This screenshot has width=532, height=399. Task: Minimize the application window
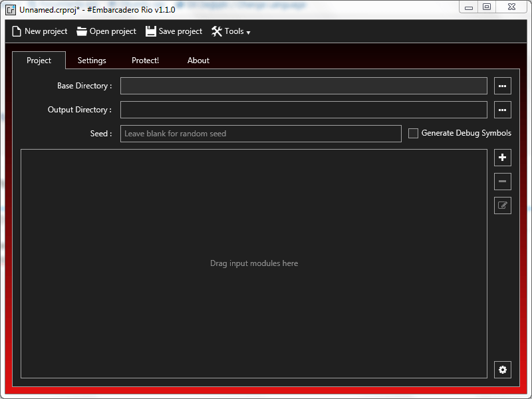click(469, 7)
